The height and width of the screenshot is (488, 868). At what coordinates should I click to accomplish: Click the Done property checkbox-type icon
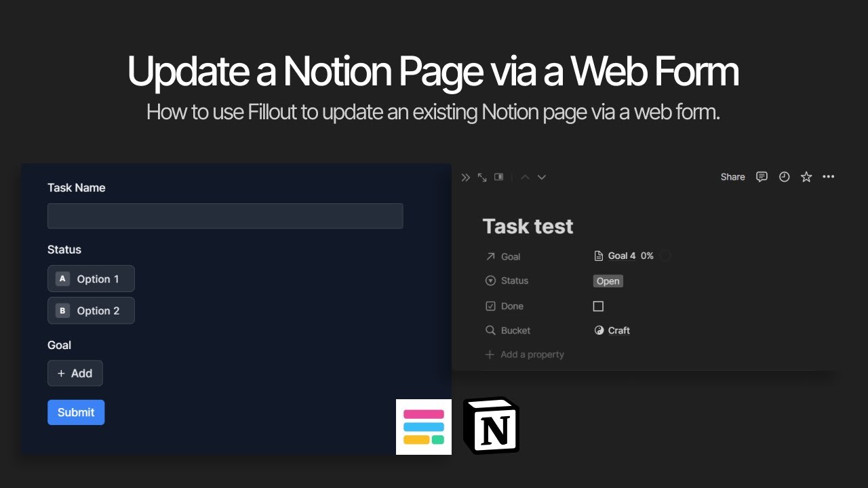[490, 306]
